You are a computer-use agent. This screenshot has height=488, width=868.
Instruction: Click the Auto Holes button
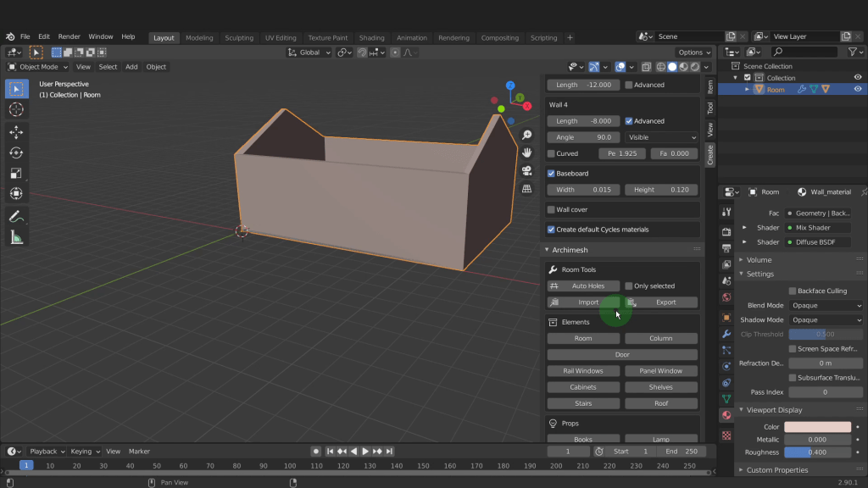[583, 286]
